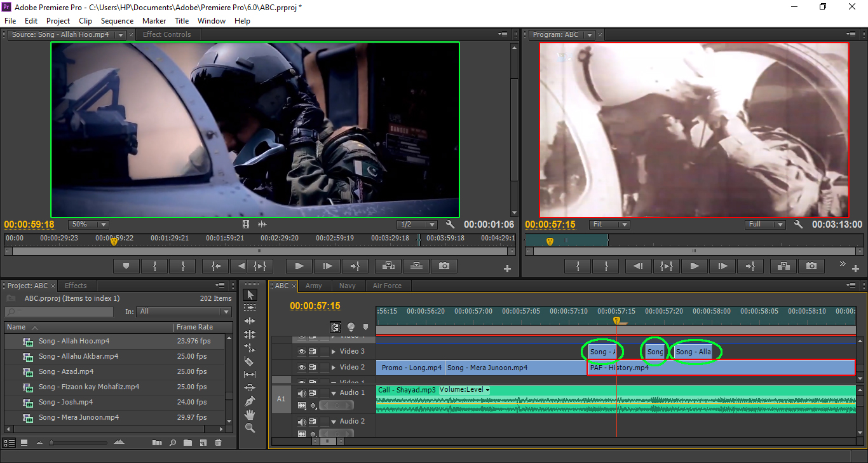Switch to the Effect Controls tab

tap(166, 34)
